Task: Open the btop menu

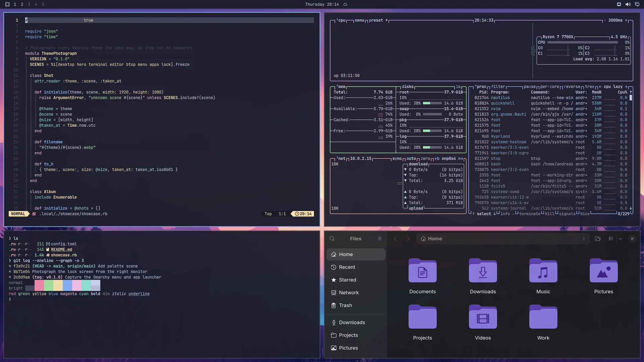Action: (360, 20)
